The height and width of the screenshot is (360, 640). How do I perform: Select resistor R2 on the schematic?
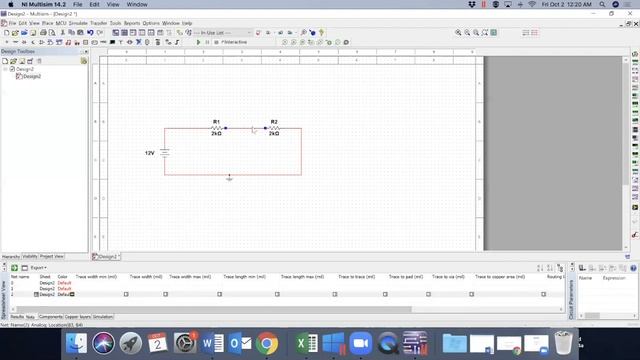(274, 128)
